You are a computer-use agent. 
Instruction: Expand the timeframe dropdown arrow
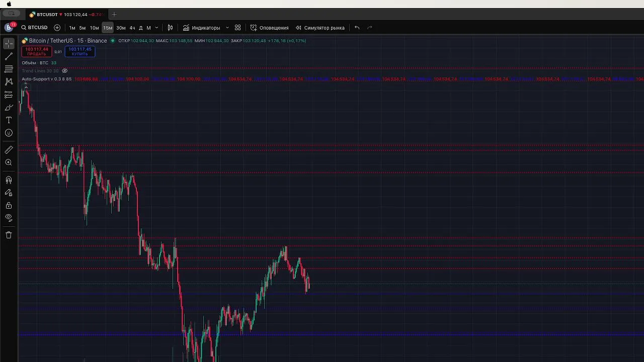coord(156,28)
